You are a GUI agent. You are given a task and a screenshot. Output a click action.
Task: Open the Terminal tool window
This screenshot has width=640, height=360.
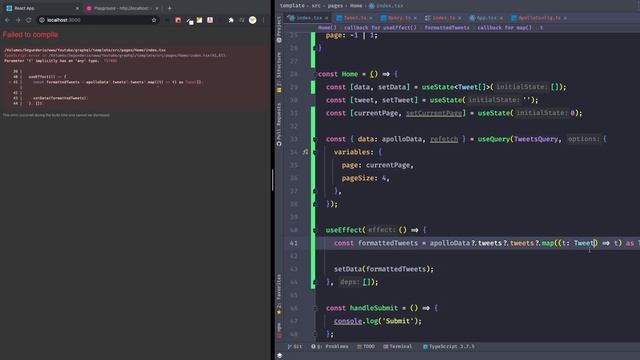point(398,347)
